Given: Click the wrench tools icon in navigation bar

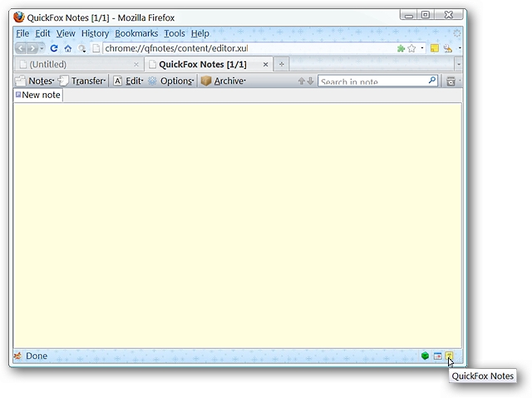Looking at the screenshot, I should pos(447,48).
